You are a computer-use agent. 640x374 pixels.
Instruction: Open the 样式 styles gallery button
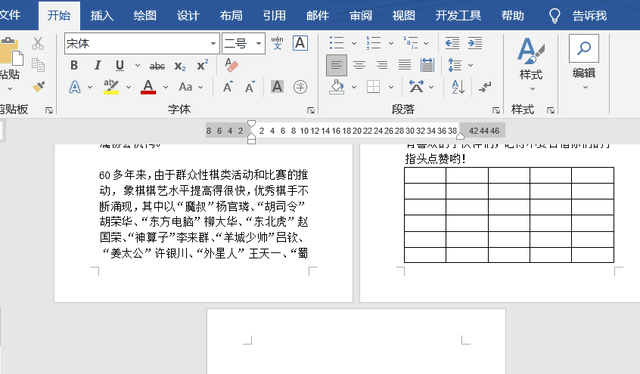531,64
